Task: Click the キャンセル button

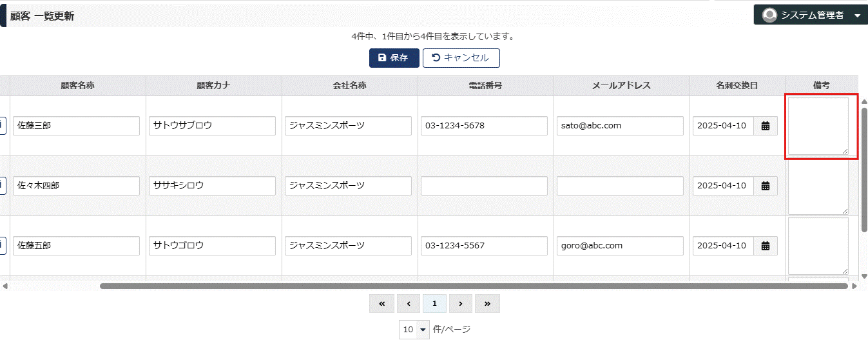Action: tap(461, 57)
